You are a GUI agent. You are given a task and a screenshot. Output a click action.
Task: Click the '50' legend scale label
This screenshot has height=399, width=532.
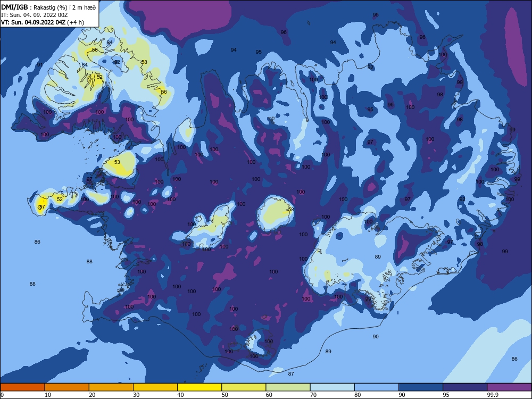225,395
